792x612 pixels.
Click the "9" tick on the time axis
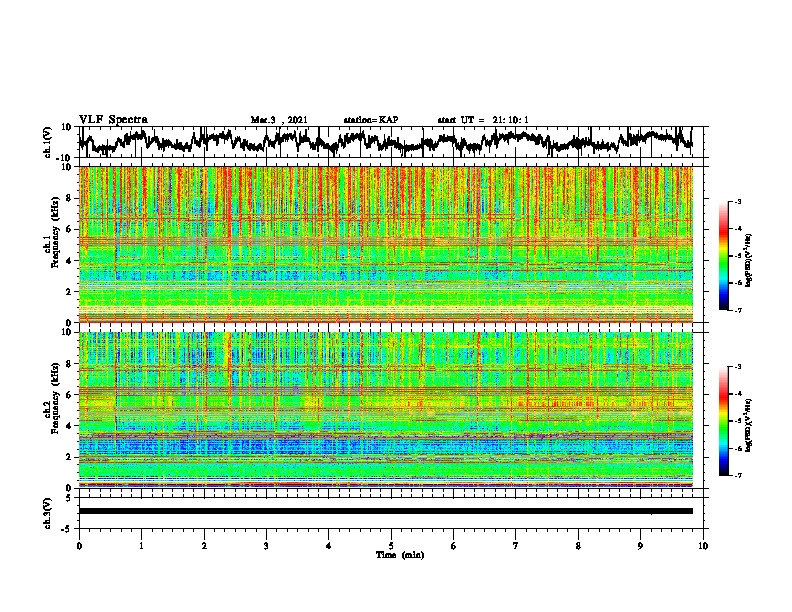tap(640, 546)
